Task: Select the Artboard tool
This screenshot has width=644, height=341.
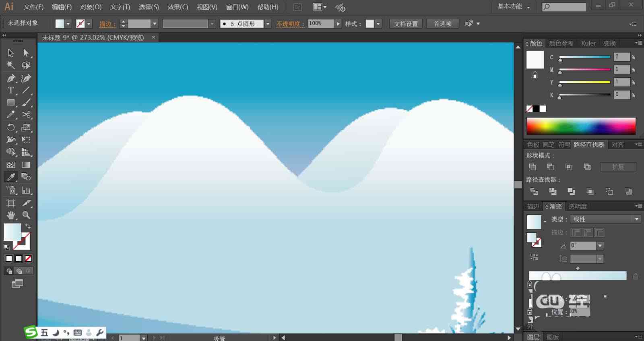Action: coord(11,203)
